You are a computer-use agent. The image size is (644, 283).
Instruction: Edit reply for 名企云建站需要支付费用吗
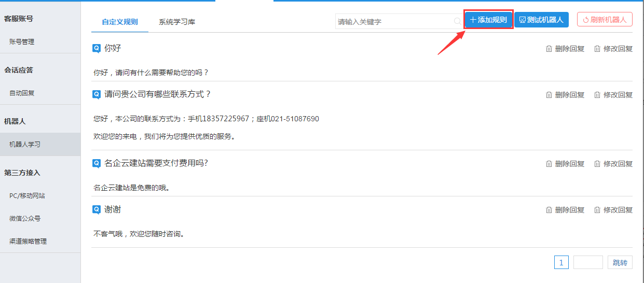pos(613,164)
